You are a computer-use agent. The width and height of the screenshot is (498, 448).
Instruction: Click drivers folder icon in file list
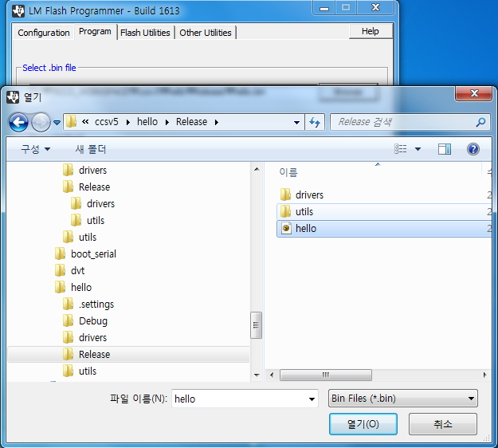285,195
